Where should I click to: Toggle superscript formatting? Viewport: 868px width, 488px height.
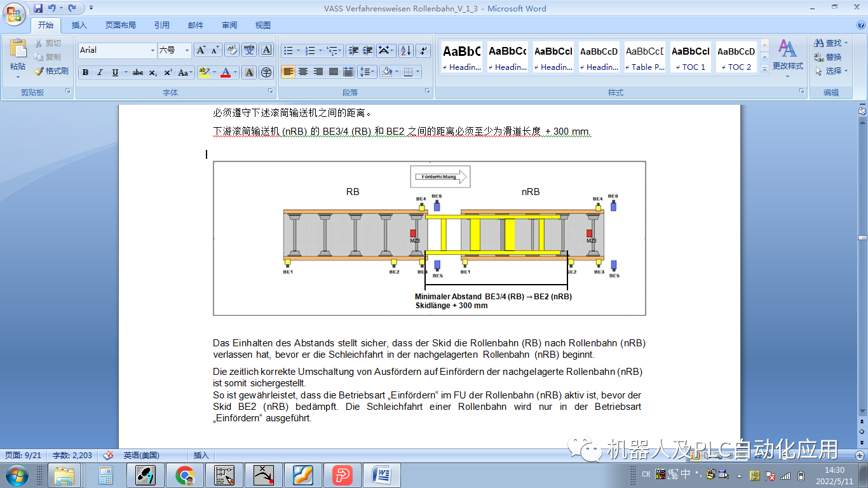168,72
